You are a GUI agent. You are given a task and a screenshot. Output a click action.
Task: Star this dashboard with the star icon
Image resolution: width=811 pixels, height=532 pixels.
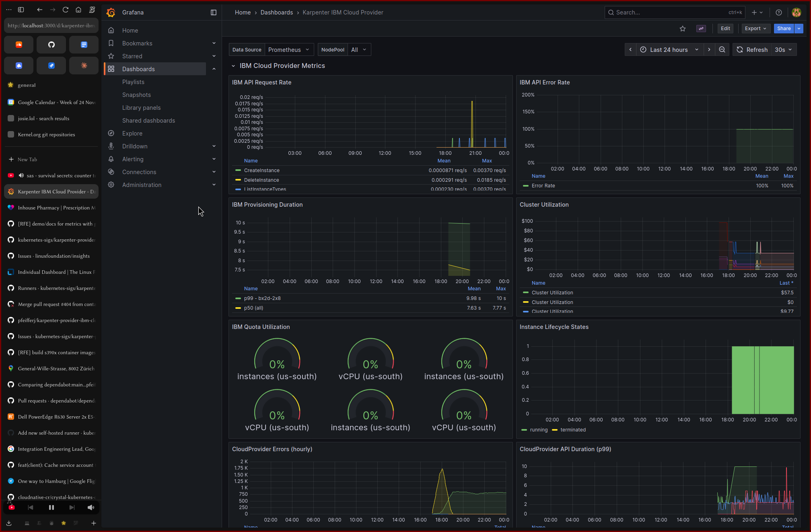point(682,29)
